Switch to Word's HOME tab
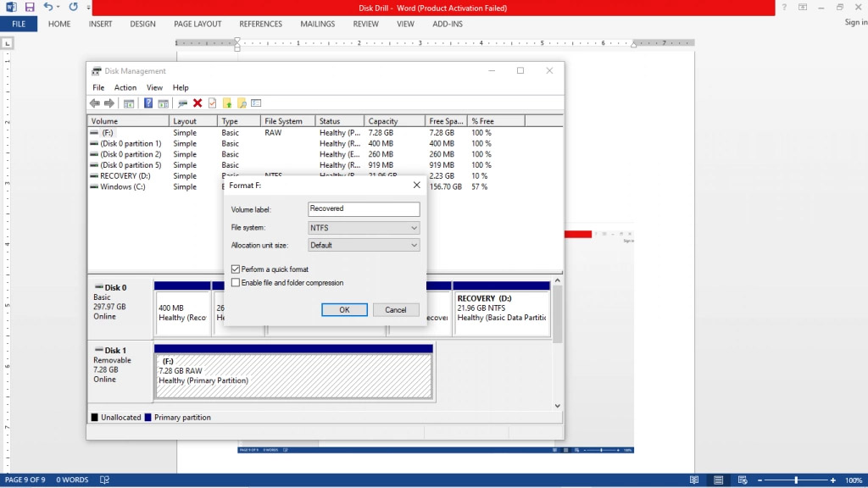 (59, 25)
